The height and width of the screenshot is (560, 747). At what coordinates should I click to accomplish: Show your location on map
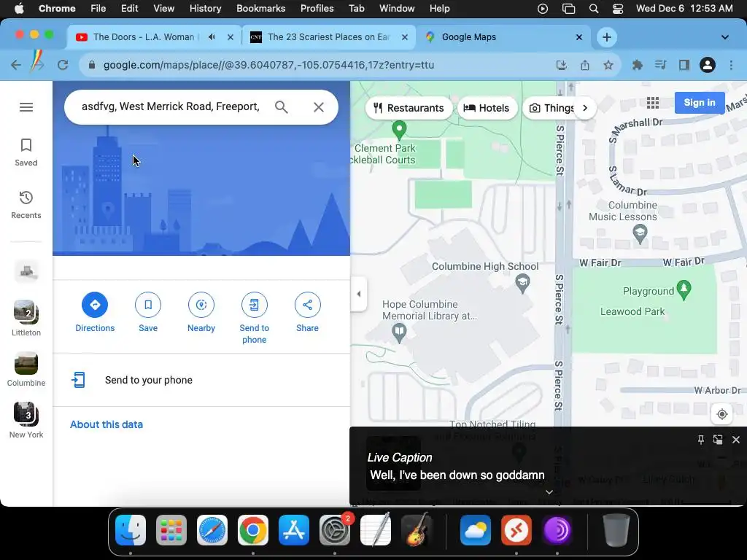(x=721, y=414)
